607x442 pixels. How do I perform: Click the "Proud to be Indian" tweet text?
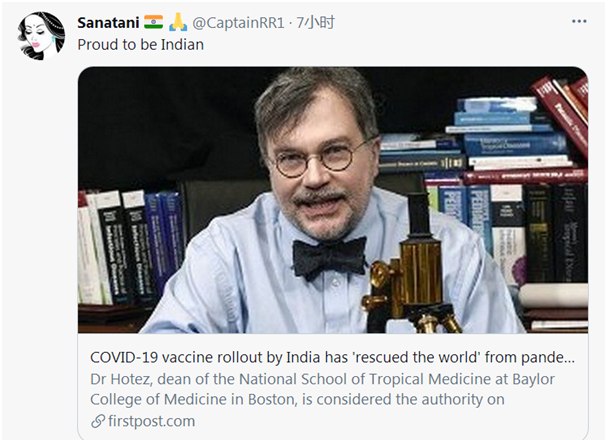coord(141,45)
